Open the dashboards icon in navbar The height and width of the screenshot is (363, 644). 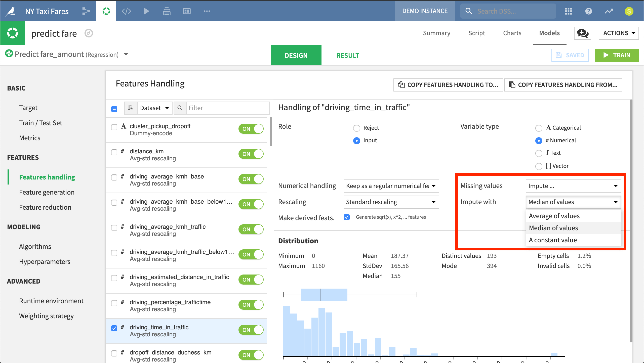[187, 11]
